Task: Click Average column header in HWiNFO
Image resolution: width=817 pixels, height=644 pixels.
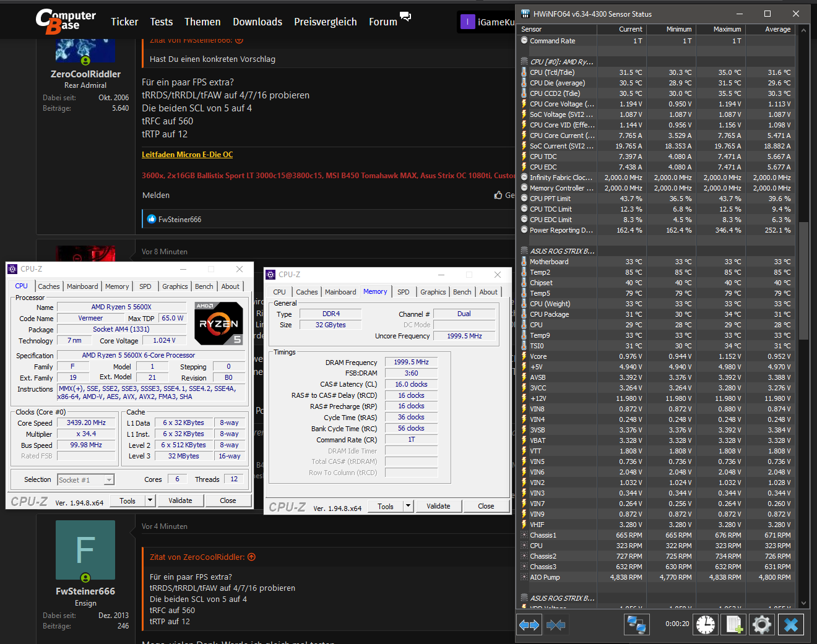Action: tap(771, 29)
